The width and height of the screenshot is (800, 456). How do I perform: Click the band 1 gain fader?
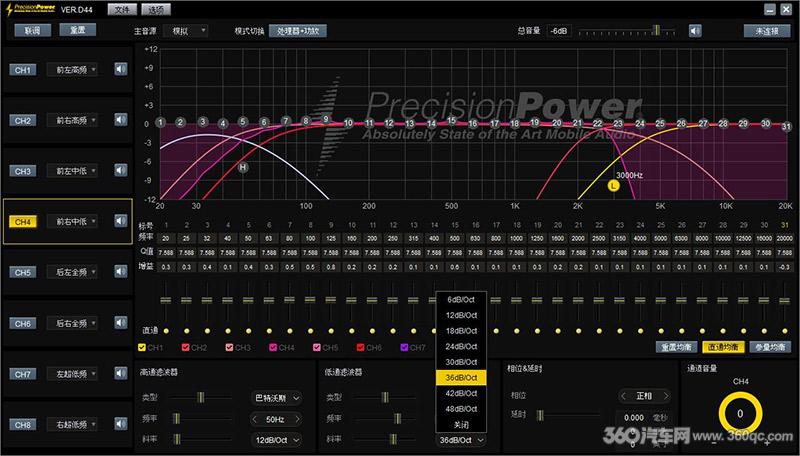166,300
